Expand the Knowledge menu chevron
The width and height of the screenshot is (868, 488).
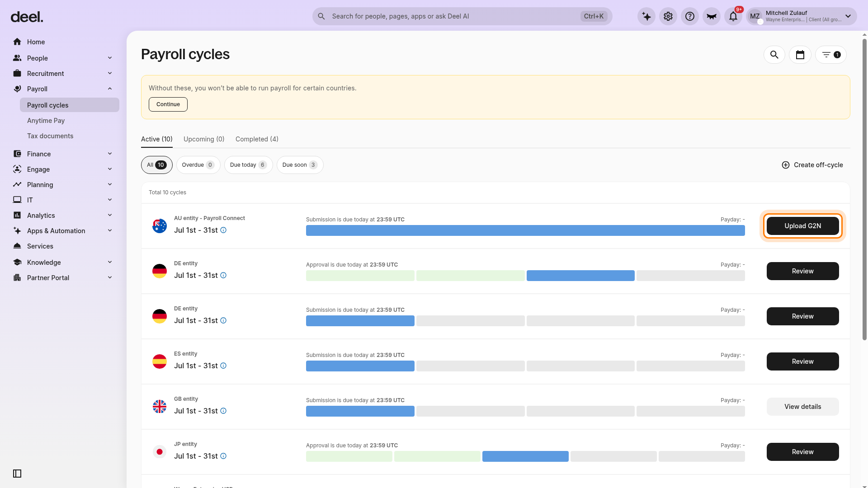point(110,262)
